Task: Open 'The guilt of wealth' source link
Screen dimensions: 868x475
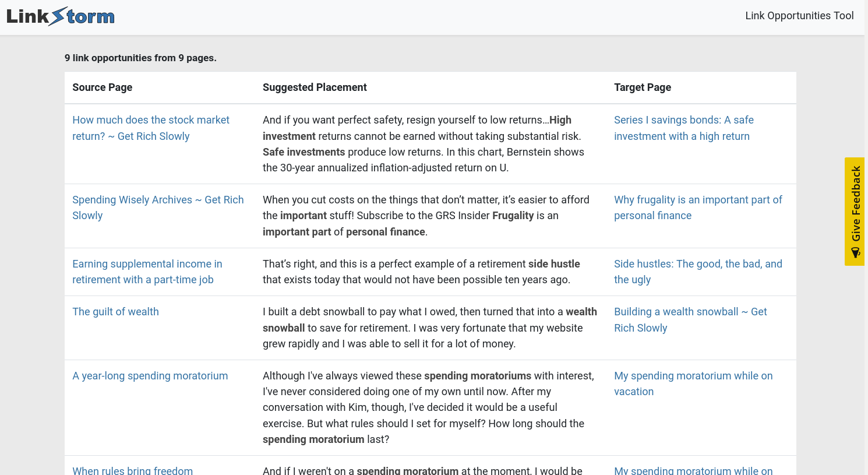Action: [115, 312]
